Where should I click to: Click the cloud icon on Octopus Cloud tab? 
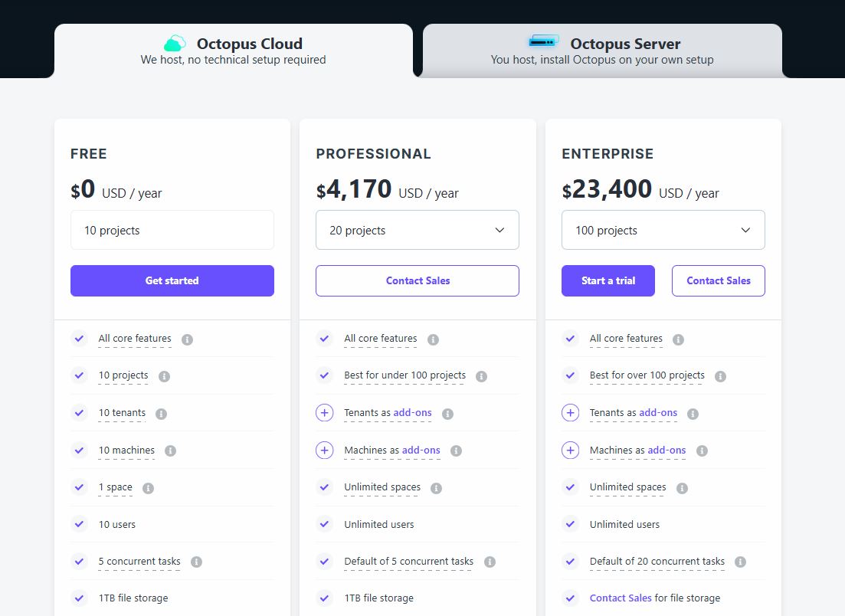(174, 44)
